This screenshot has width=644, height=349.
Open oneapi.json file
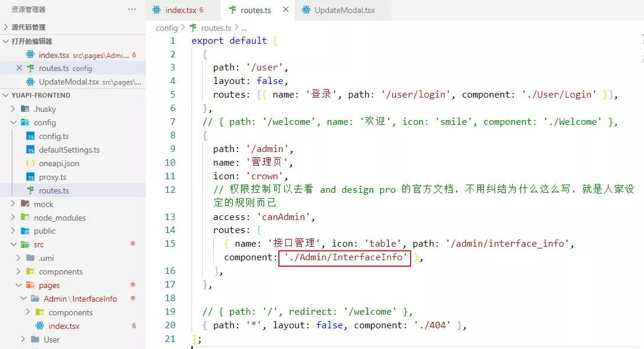tap(58, 163)
